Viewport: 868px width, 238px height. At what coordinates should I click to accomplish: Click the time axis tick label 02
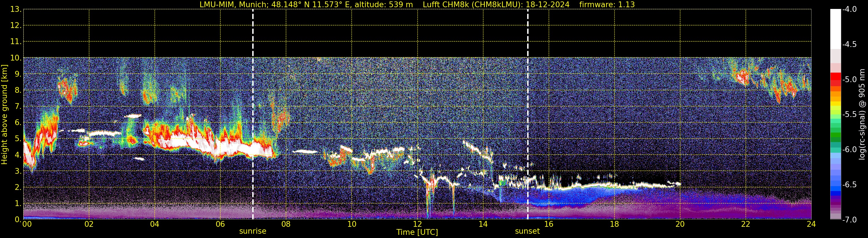pos(89,224)
